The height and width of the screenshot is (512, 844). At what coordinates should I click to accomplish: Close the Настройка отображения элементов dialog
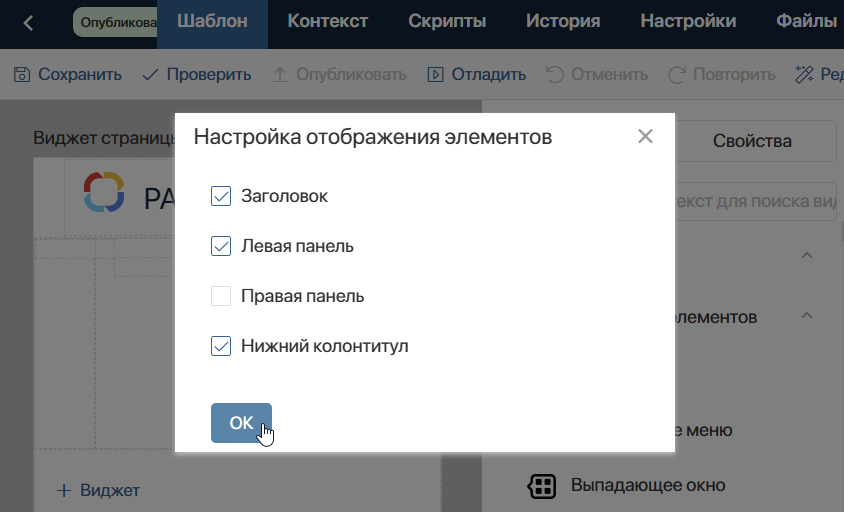tap(645, 136)
